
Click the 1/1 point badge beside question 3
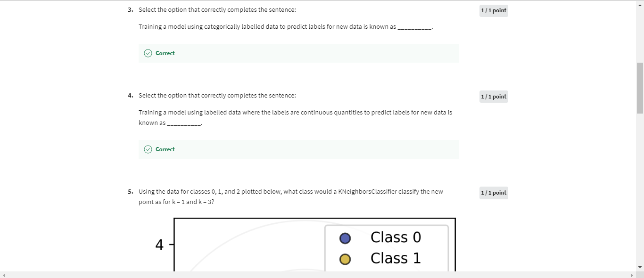pyautogui.click(x=493, y=10)
